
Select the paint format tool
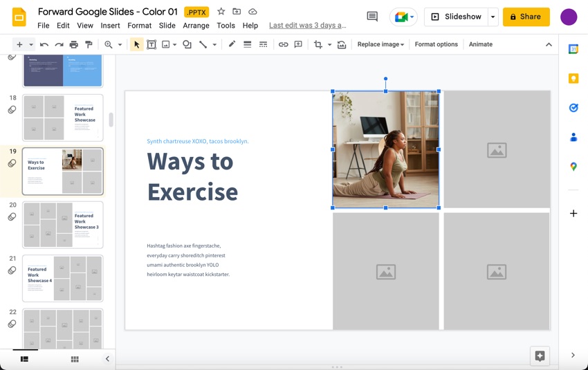[89, 45]
